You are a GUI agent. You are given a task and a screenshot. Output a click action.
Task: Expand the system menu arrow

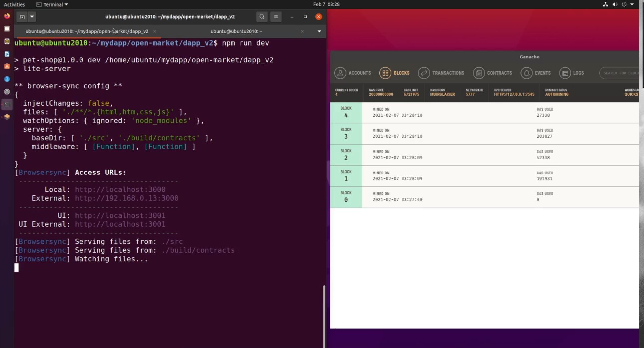point(632,4)
